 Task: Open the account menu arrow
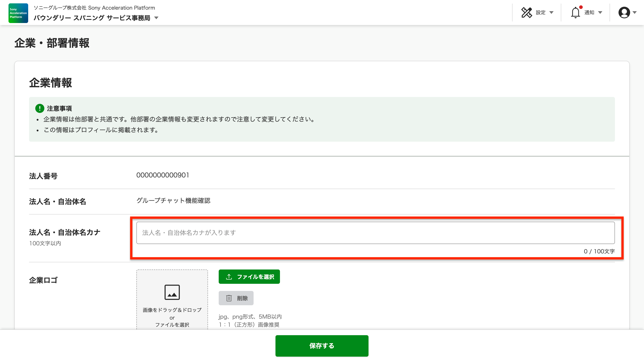(x=635, y=13)
